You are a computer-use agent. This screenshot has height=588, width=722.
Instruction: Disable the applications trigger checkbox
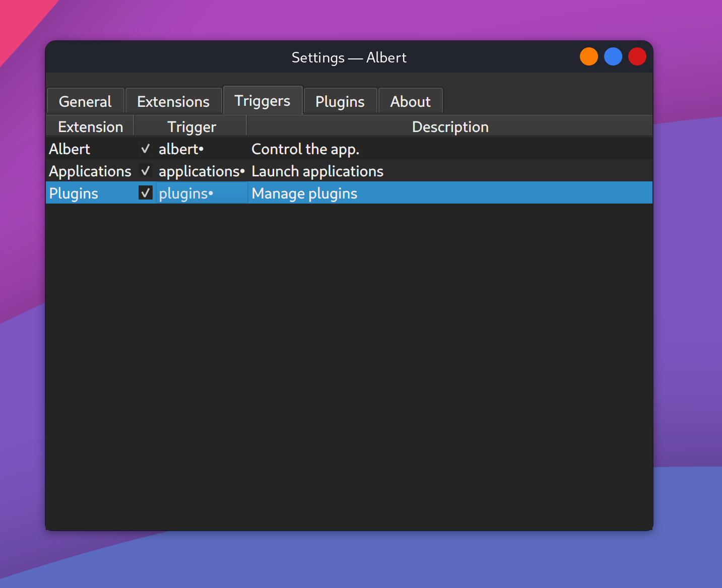coord(145,171)
